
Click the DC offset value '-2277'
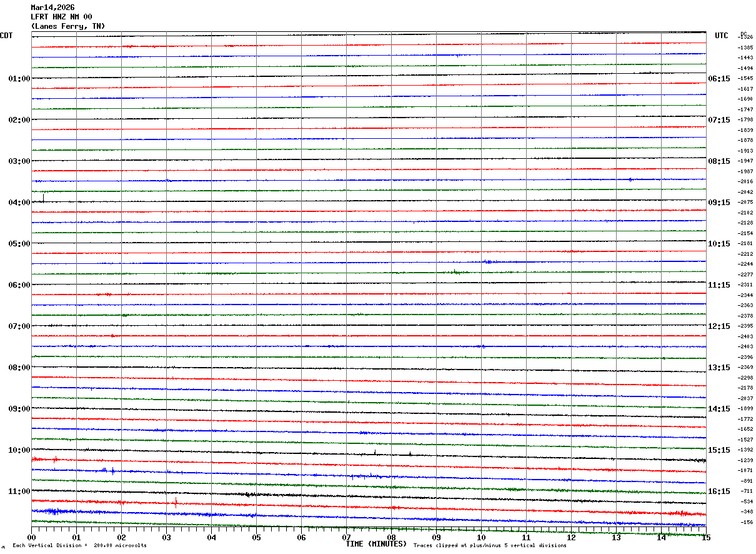(745, 274)
